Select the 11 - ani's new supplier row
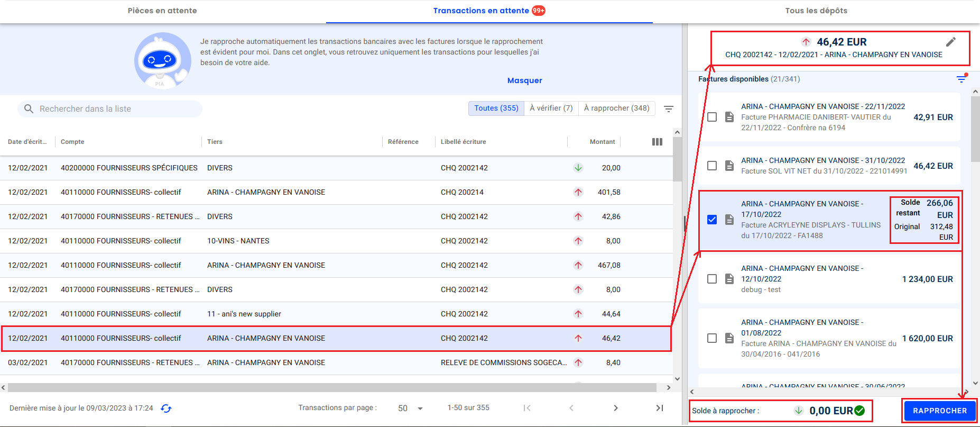The height and width of the screenshot is (427, 980). [x=336, y=314]
